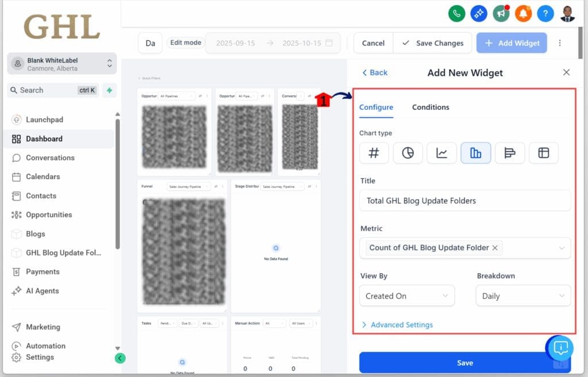Pick the horizontal bar chart type icon
Viewport: 588px width, 377px height.
[509, 153]
